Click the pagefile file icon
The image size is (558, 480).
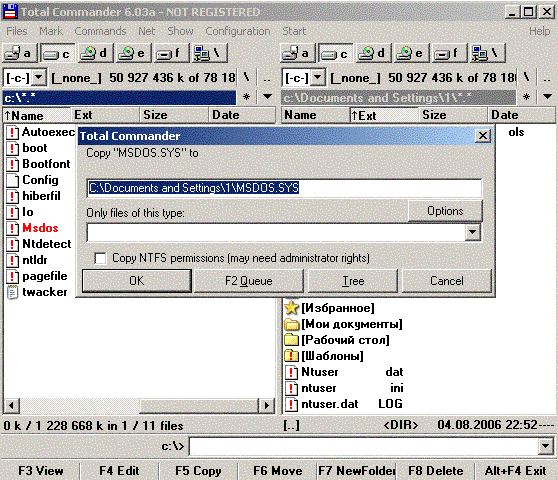[x=12, y=276]
